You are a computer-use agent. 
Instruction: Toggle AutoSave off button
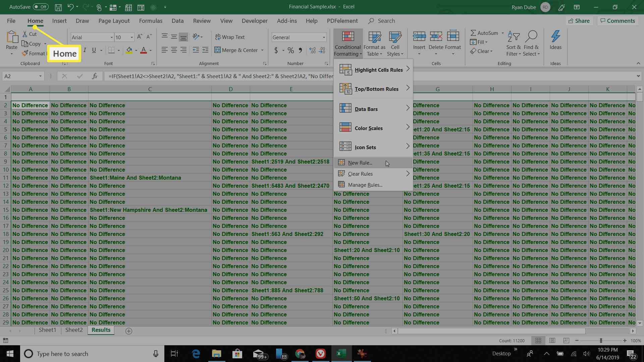point(40,6)
